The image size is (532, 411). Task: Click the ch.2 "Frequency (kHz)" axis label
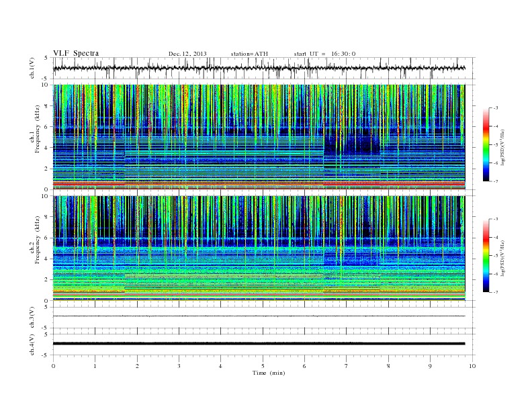pos(38,240)
